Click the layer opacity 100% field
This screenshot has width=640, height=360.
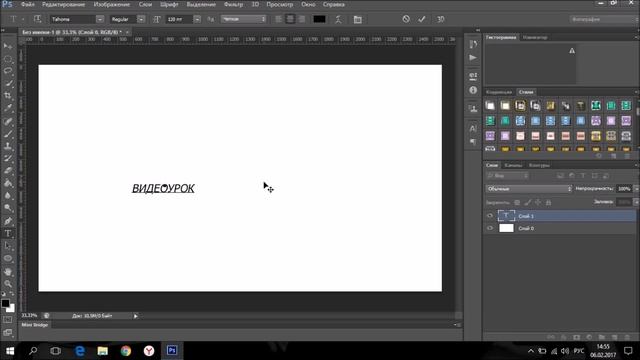[x=624, y=189]
